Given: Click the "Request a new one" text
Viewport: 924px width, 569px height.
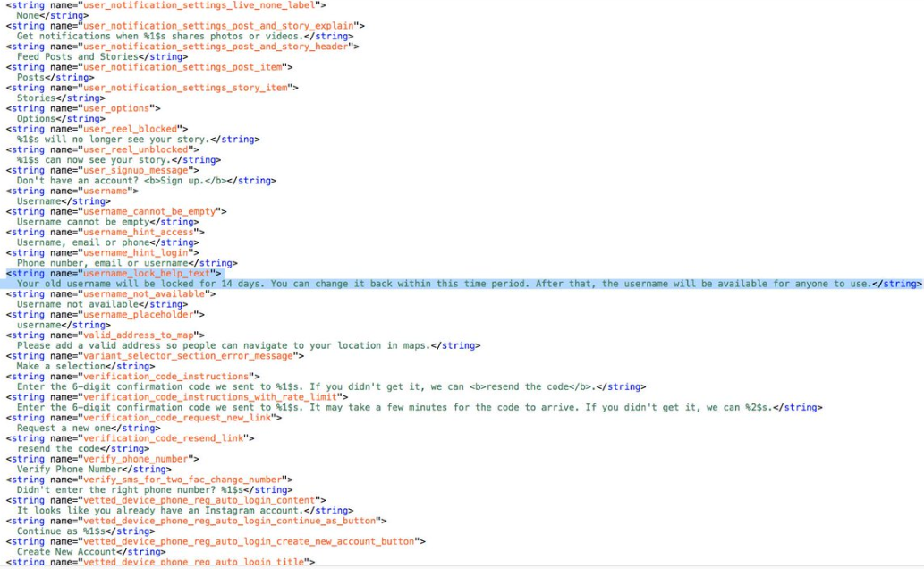Looking at the screenshot, I should (64, 428).
